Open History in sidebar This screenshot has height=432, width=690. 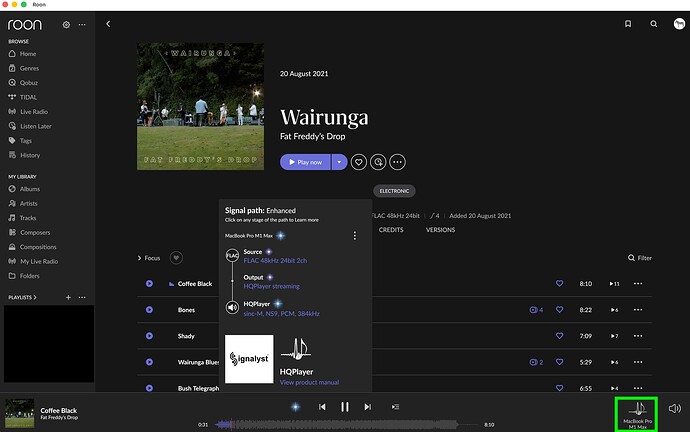24,155
